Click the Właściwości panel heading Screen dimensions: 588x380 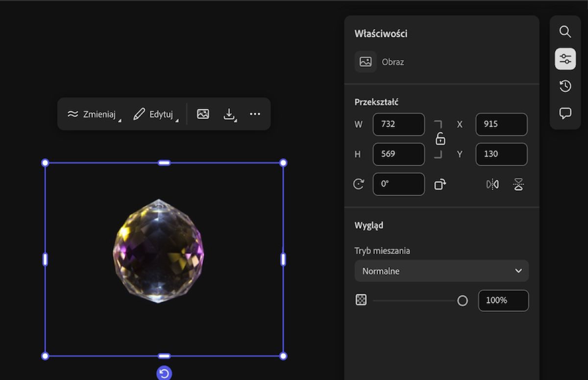tap(381, 34)
